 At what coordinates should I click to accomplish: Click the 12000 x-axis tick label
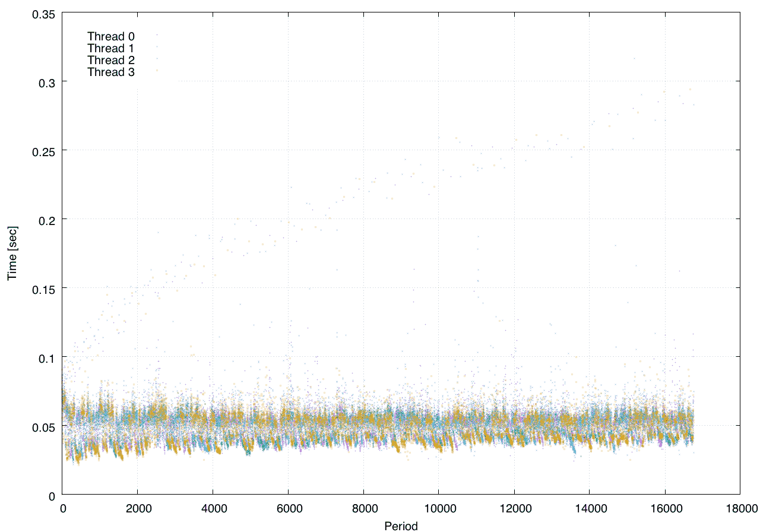point(514,508)
